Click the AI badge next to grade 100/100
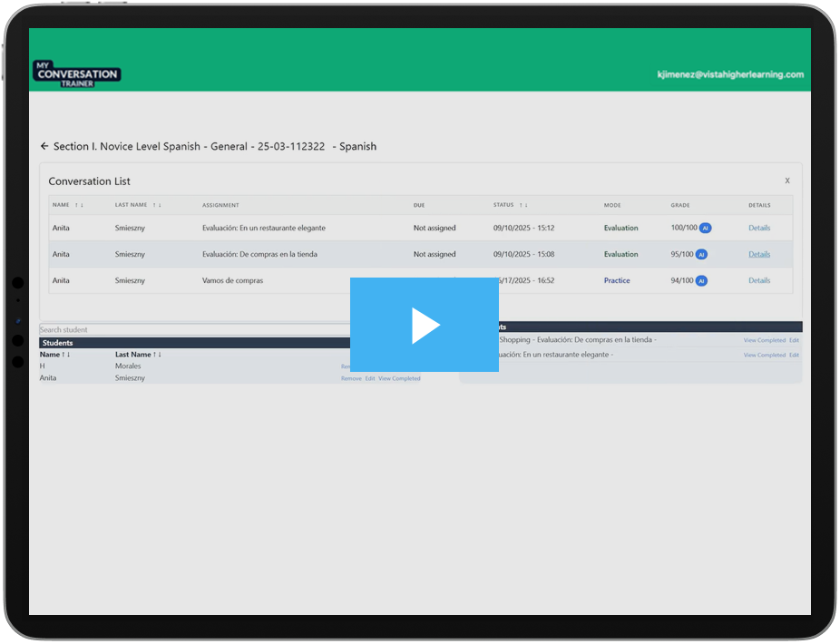The image size is (840, 644). coord(704,228)
